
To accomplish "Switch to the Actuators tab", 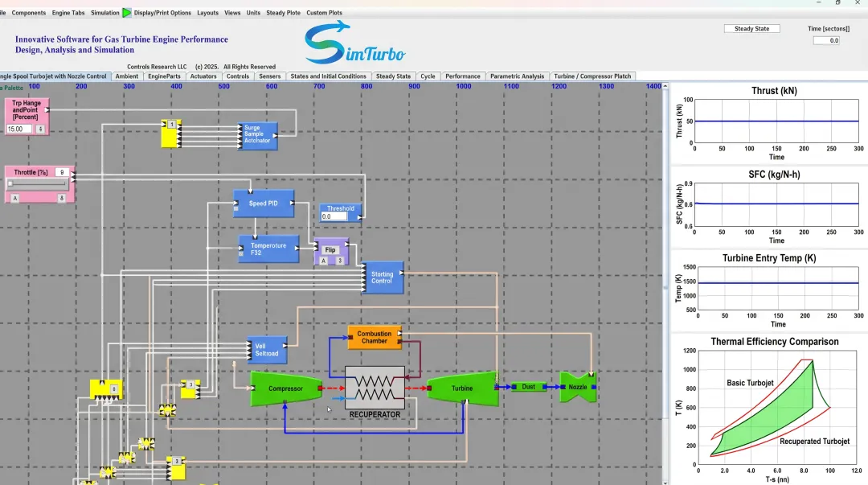I will 203,76.
